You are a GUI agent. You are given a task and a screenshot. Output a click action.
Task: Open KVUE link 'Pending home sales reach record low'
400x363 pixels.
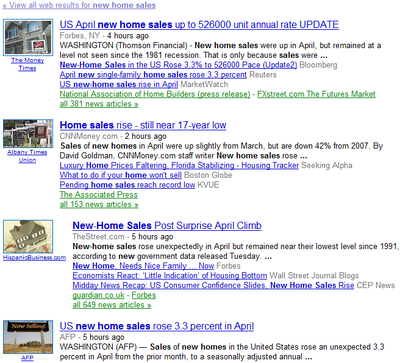point(127,185)
